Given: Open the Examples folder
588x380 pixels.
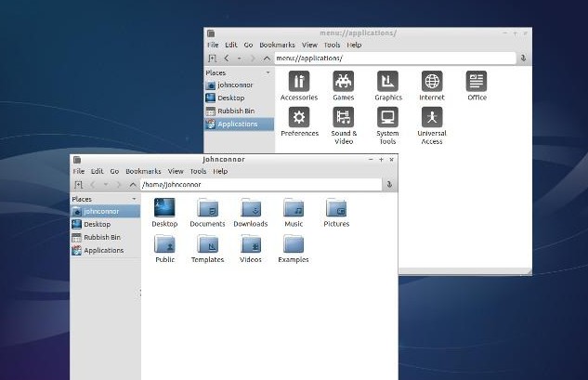Looking at the screenshot, I should 294,244.
